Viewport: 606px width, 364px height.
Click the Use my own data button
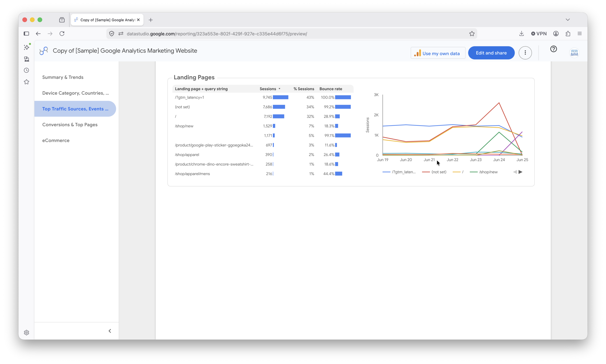pyautogui.click(x=438, y=53)
